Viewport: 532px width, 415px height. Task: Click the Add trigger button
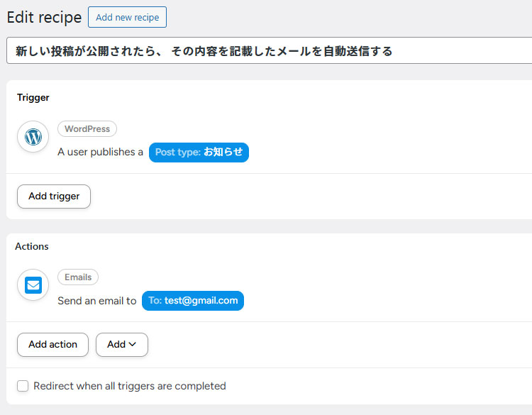click(x=54, y=197)
